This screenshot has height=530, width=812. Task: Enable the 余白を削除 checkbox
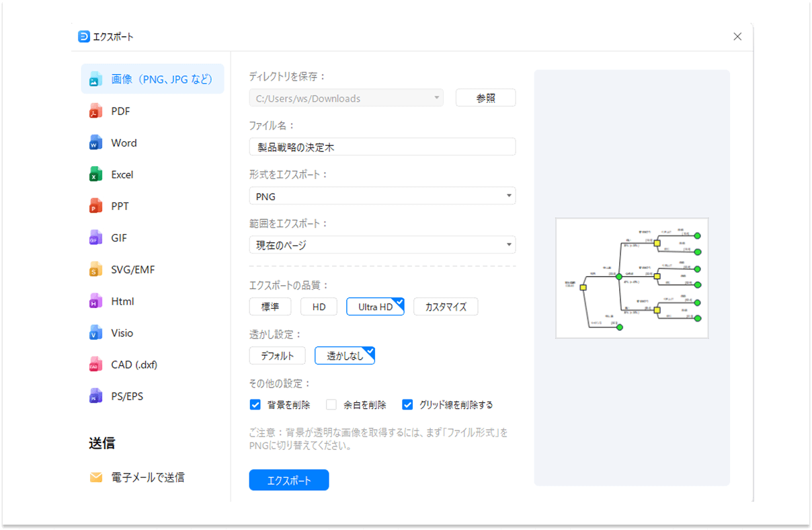point(331,404)
